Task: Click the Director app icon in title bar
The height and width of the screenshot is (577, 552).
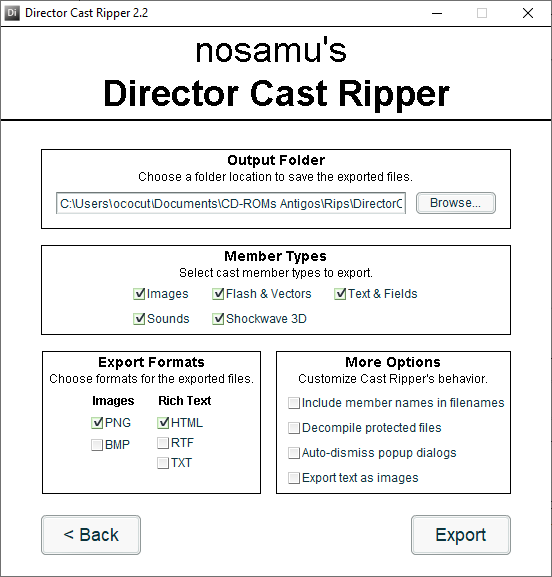Action: pyautogui.click(x=12, y=13)
